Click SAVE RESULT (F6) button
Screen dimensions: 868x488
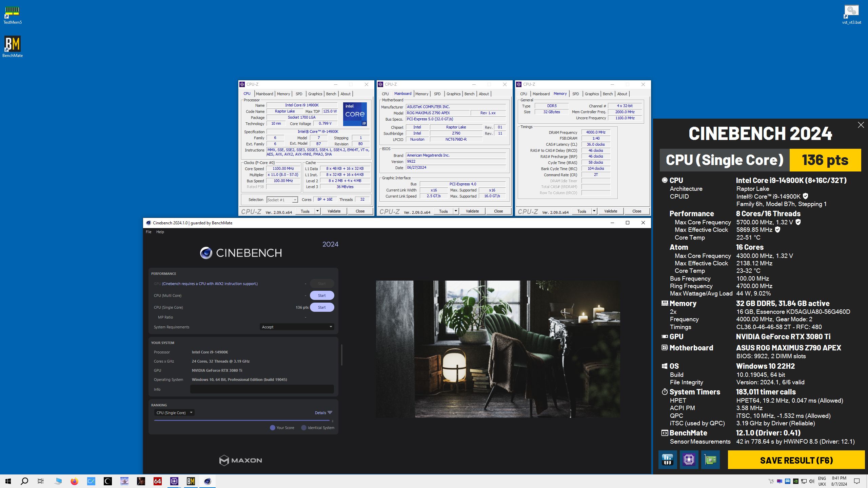(x=796, y=460)
